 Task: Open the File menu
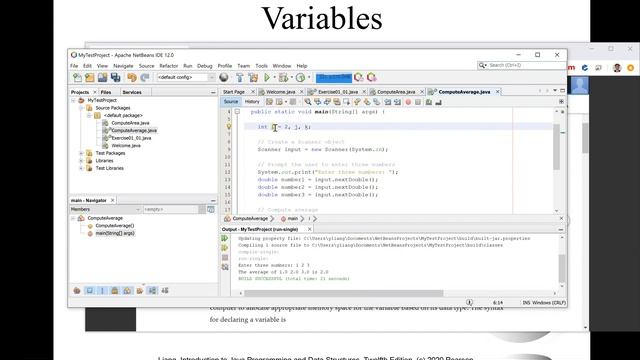coord(74,66)
